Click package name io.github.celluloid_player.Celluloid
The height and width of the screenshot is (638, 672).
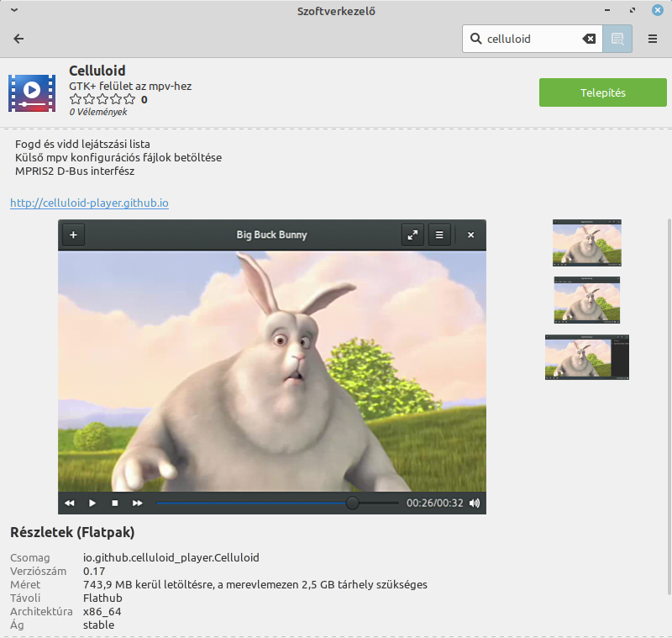(x=171, y=557)
